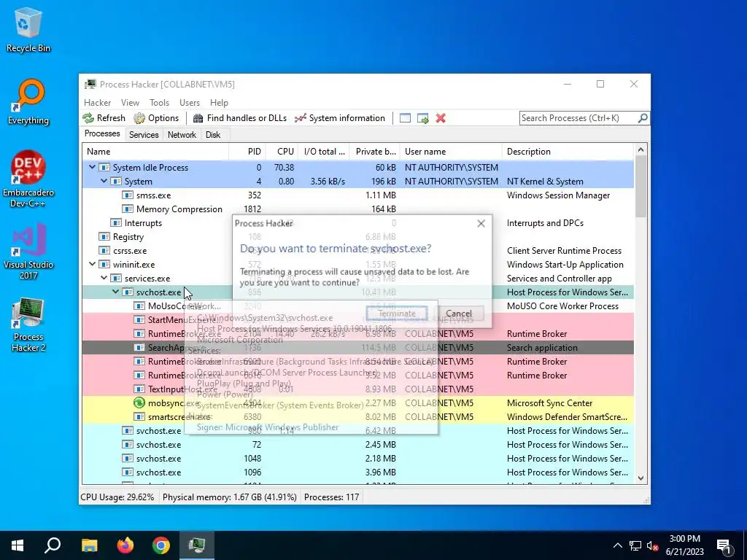The image size is (747, 560).
Task: Select the svchost.exe row with PID 1048
Action: [x=357, y=458]
